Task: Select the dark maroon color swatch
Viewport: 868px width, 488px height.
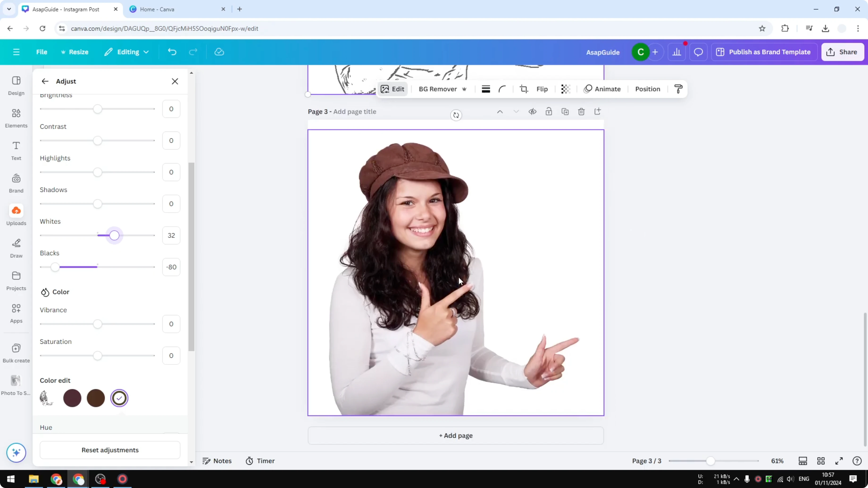Action: (72, 398)
